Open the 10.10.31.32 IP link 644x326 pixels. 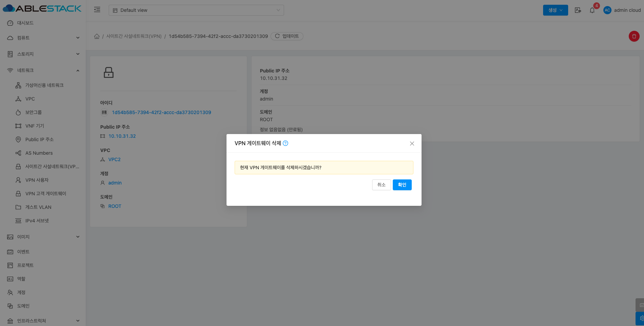coord(122,136)
